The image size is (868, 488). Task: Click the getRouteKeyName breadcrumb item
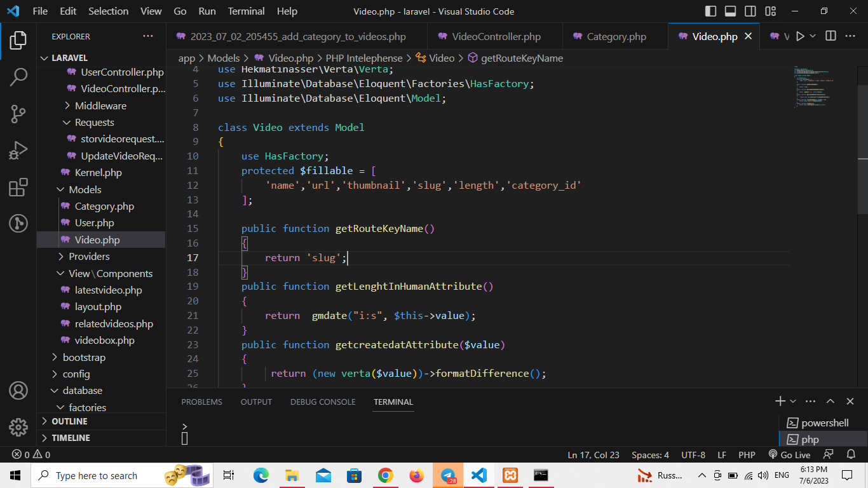click(515, 58)
